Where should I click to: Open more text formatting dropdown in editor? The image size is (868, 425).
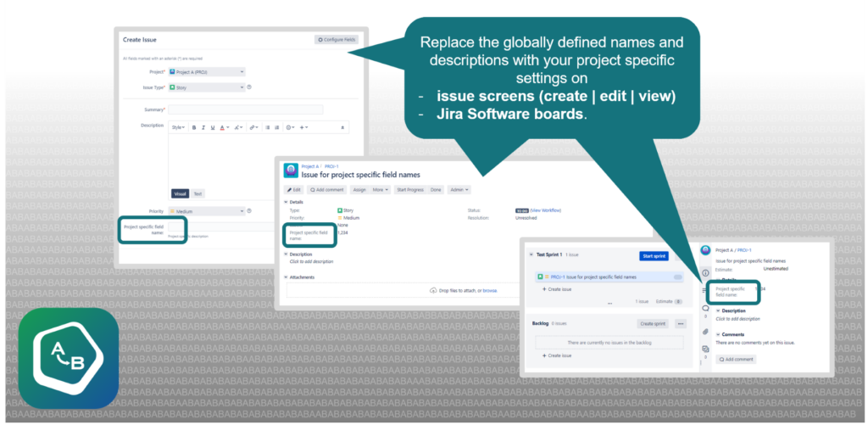[x=238, y=127]
